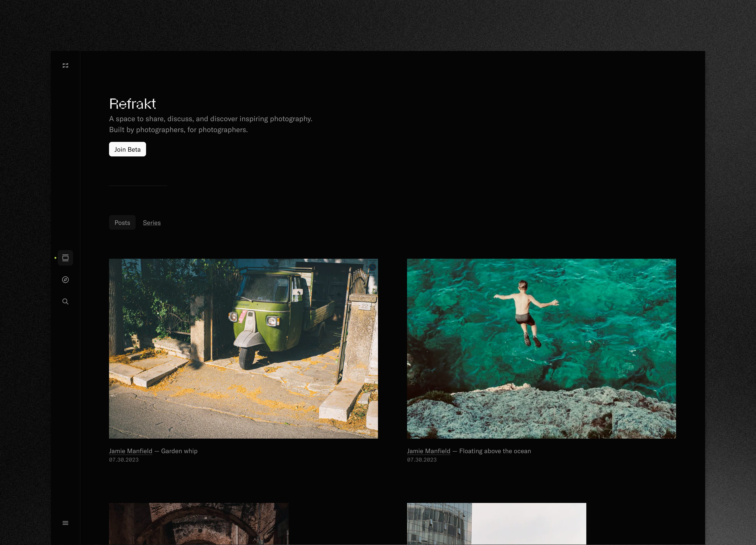Open the feed view sidebar icon
The height and width of the screenshot is (545, 756).
pos(65,258)
